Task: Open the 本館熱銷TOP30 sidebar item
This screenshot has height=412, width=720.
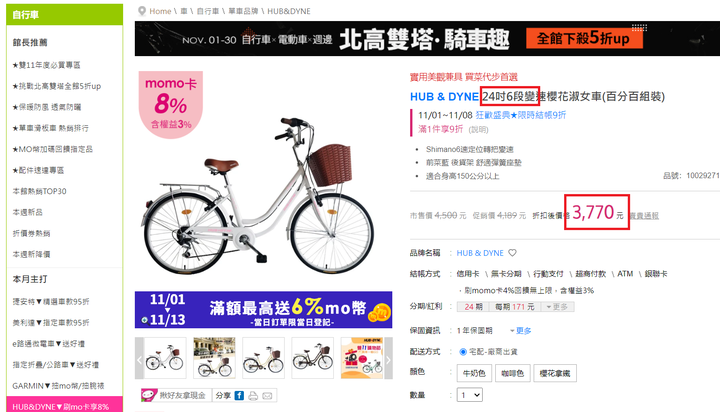Action: tap(39, 191)
